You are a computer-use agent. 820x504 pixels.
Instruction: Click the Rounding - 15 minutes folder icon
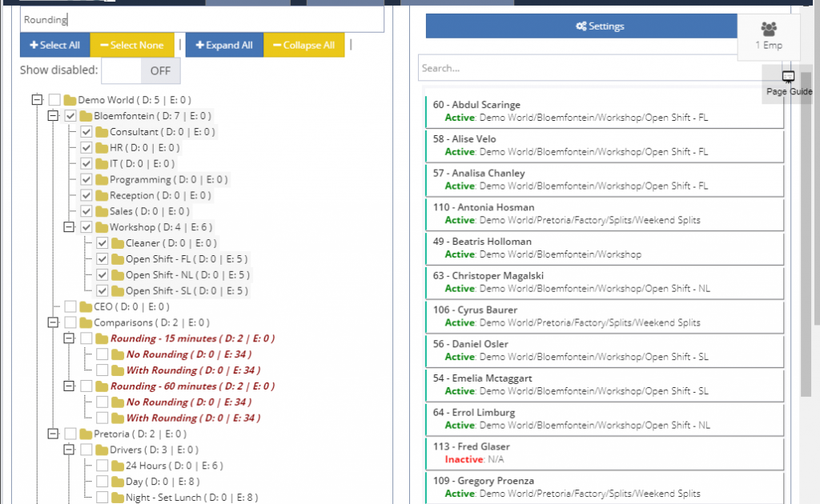pyautogui.click(x=102, y=338)
